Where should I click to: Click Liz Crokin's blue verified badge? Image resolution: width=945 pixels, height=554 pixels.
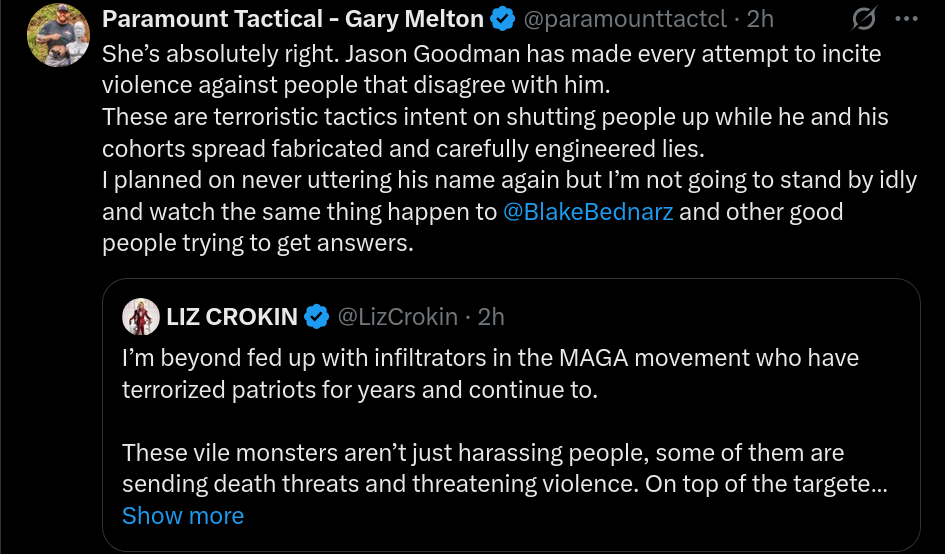click(316, 317)
